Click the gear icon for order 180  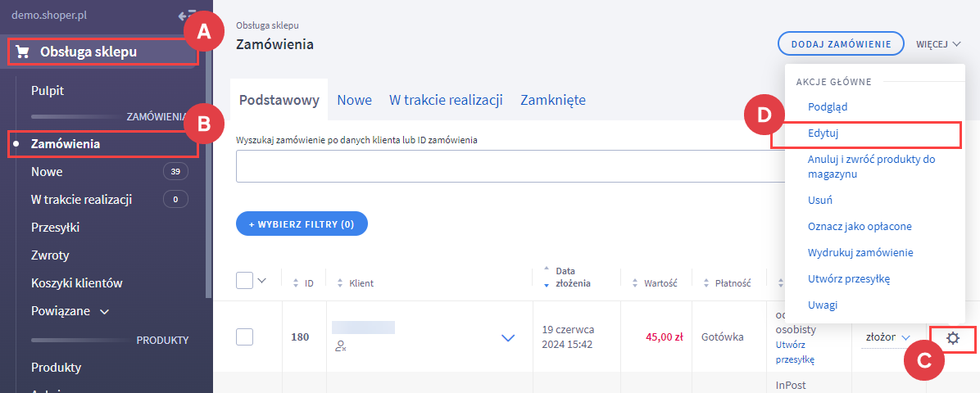coord(952,337)
